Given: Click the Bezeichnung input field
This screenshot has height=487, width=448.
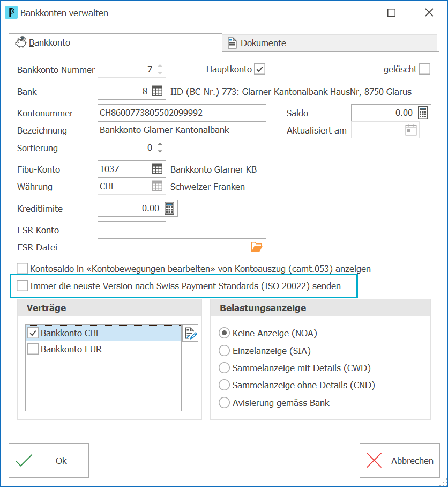Looking at the screenshot, I should click(182, 130).
